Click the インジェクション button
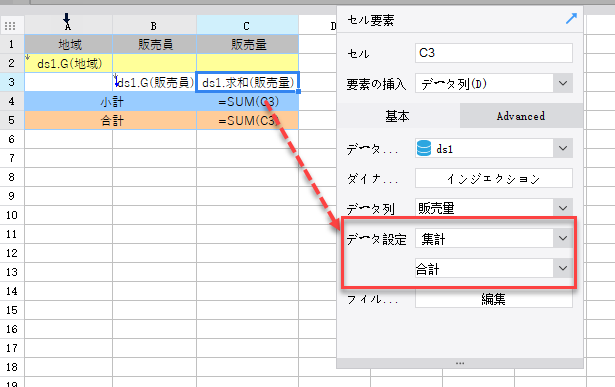615x387 pixels. (494, 179)
